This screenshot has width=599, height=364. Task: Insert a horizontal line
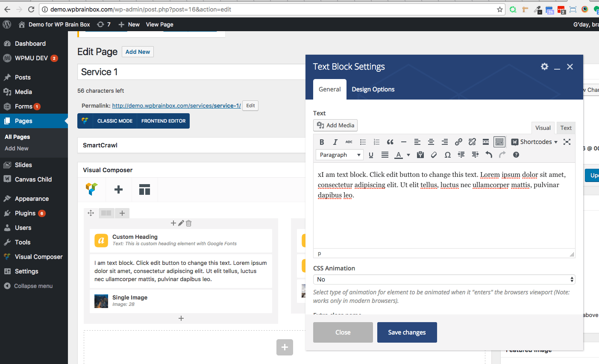[x=404, y=142]
